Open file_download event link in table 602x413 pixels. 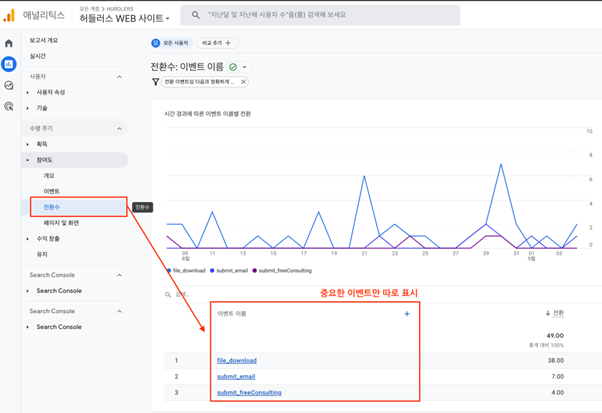(236, 360)
